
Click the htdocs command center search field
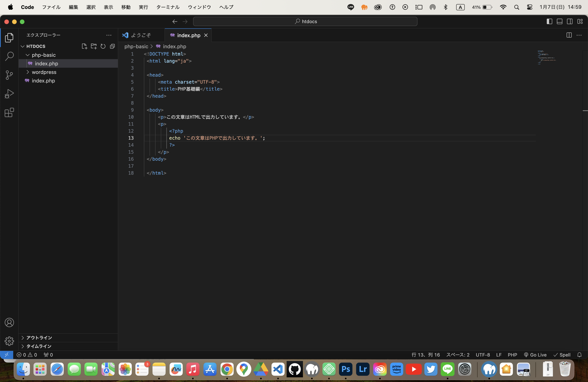[305, 22]
